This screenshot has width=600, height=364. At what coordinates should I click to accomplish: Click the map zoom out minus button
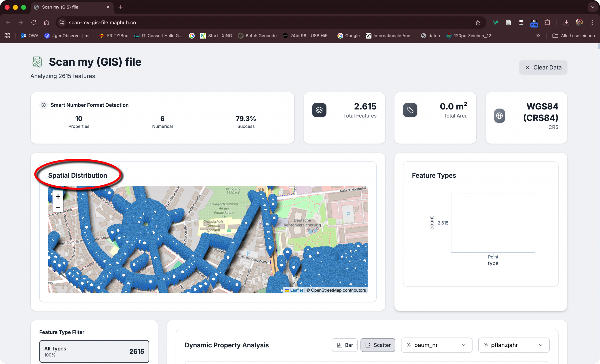[x=58, y=207]
